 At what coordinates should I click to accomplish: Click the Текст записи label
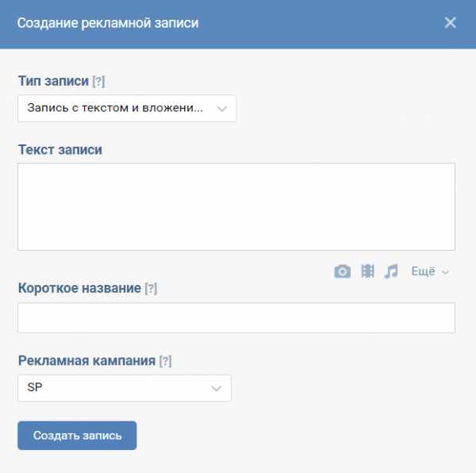click(x=60, y=150)
